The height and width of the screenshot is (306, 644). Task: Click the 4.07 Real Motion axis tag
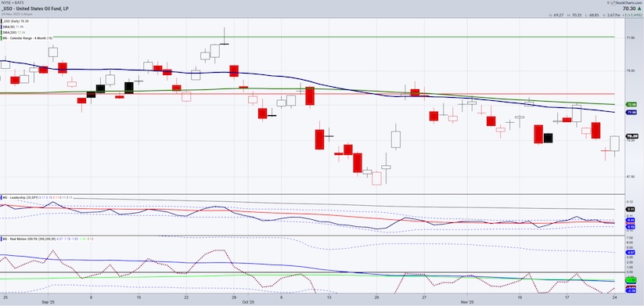631,252
